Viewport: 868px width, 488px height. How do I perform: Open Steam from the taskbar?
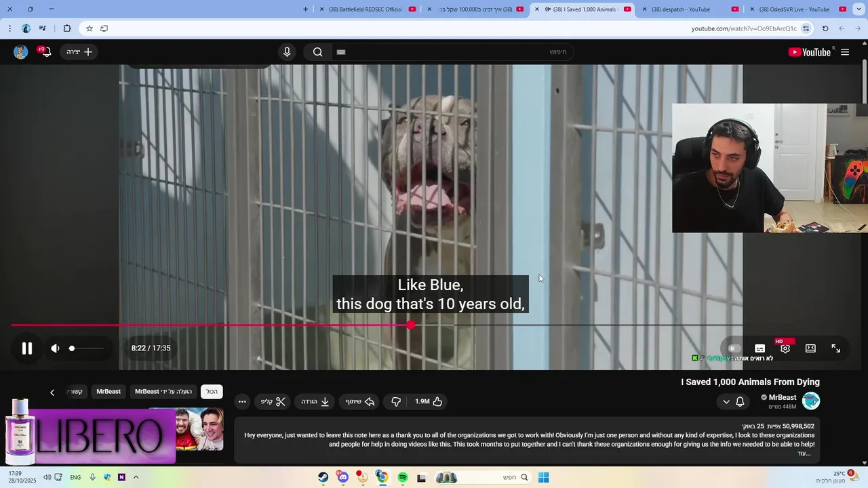(x=323, y=478)
